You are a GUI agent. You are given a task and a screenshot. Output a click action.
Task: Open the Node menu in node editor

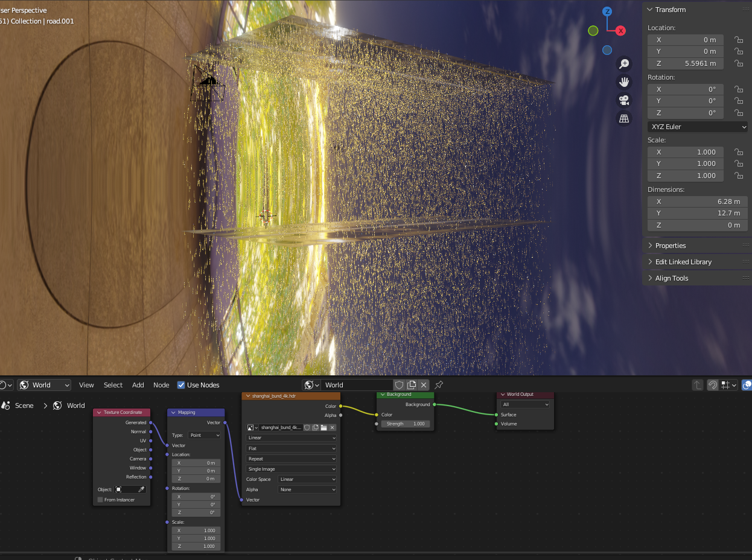point(161,385)
